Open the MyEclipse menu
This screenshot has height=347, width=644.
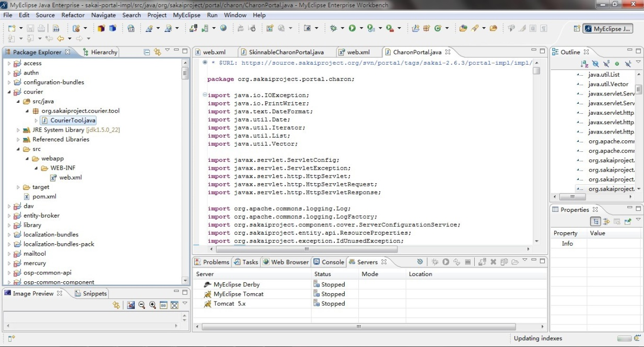point(186,15)
